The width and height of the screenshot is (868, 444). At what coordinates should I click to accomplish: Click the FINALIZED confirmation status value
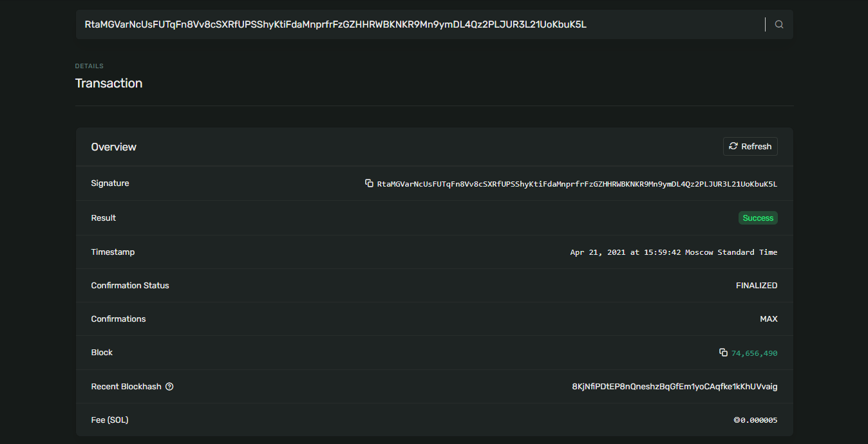click(757, 286)
